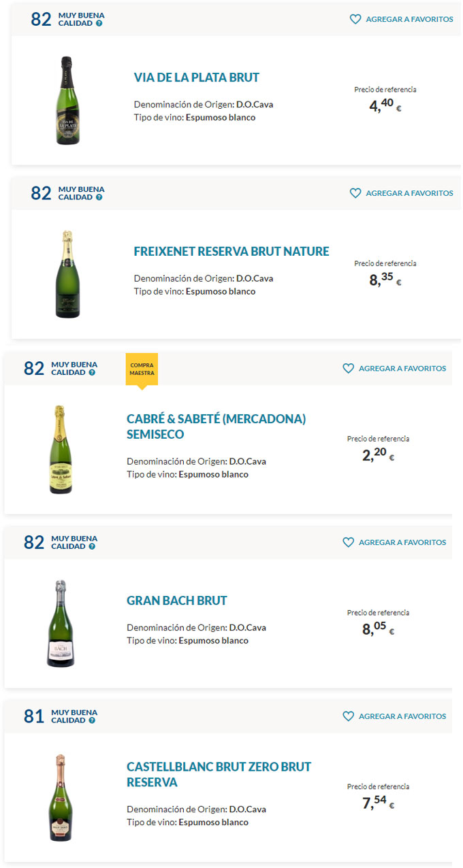The image size is (463, 868).
Task: Open quality info icon on Freixenet card
Action: pos(99,197)
